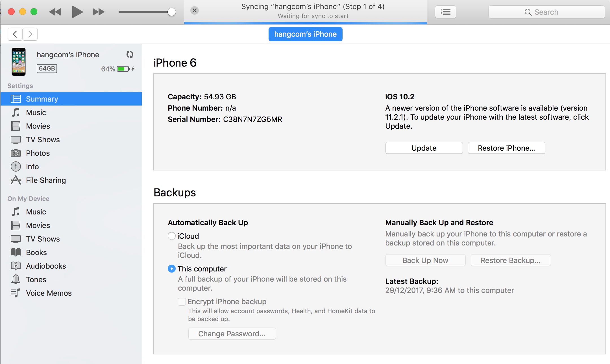610x364 pixels.
Task: Open the Up Next list icon
Action: (x=445, y=12)
